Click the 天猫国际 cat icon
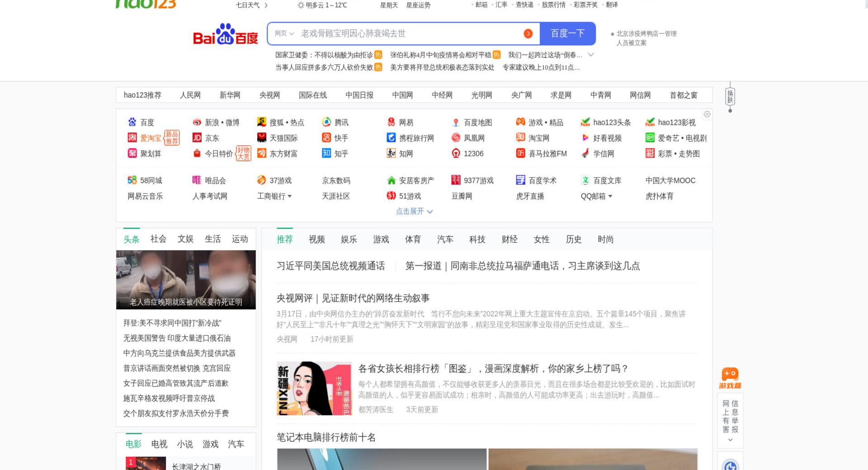 point(261,138)
